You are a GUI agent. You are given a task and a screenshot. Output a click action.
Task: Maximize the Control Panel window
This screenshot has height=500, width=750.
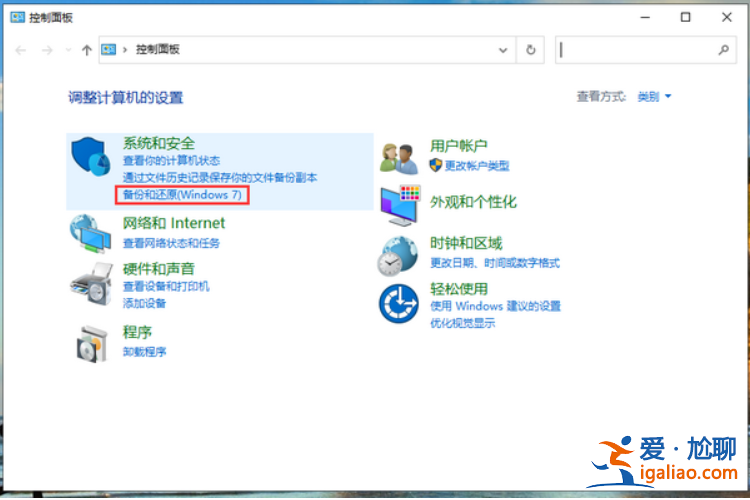coord(685,18)
